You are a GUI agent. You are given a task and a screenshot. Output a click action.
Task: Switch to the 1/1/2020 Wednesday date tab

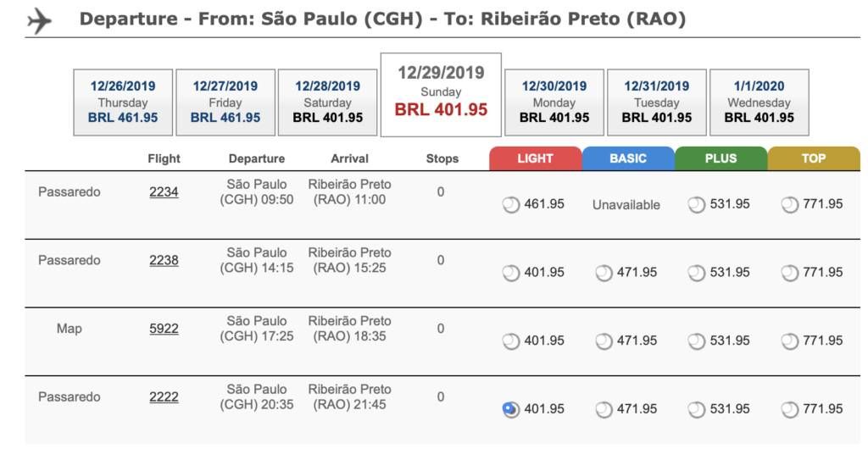[759, 103]
